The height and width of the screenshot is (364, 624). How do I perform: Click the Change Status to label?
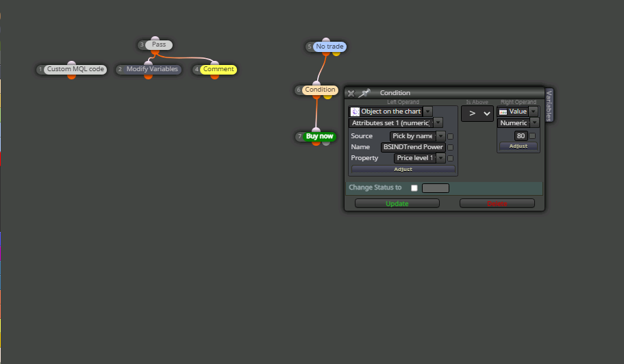point(375,187)
